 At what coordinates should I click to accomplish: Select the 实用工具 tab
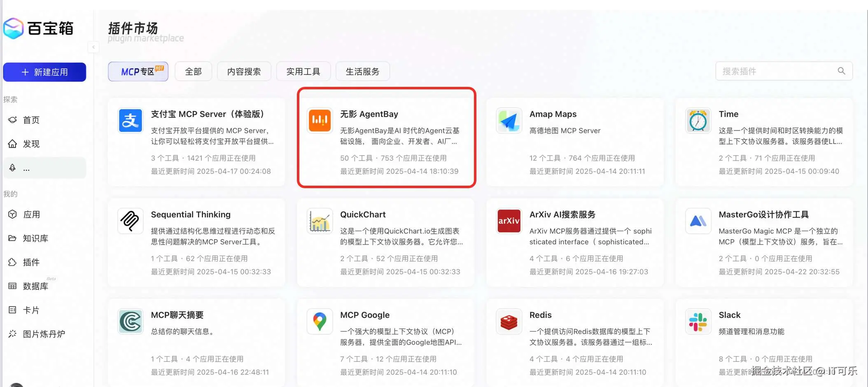[303, 72]
